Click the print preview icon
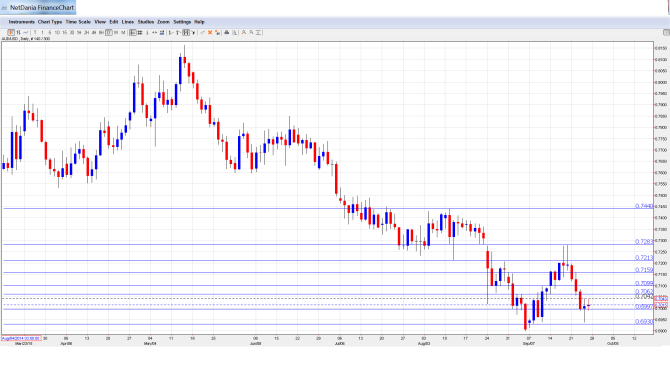 [x=234, y=32]
